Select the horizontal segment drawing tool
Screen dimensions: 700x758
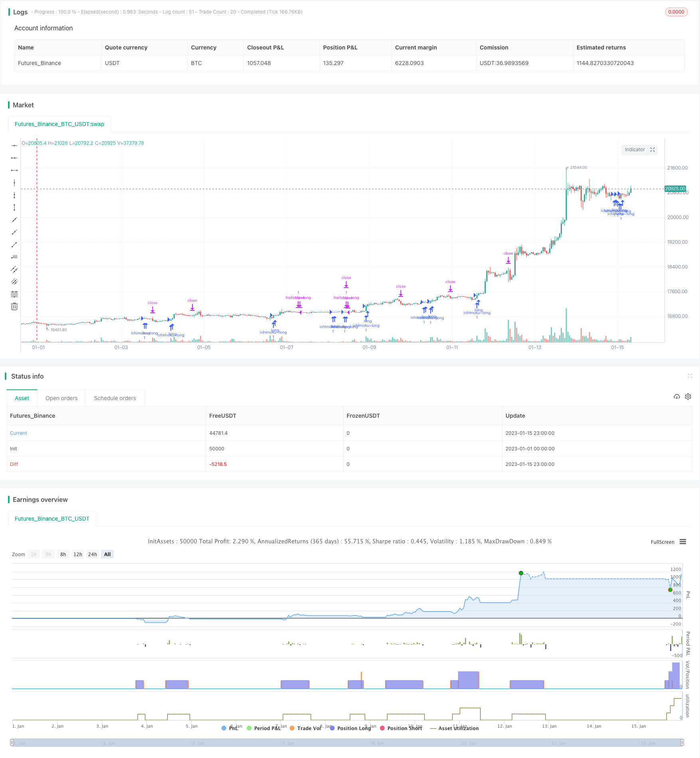(x=14, y=170)
